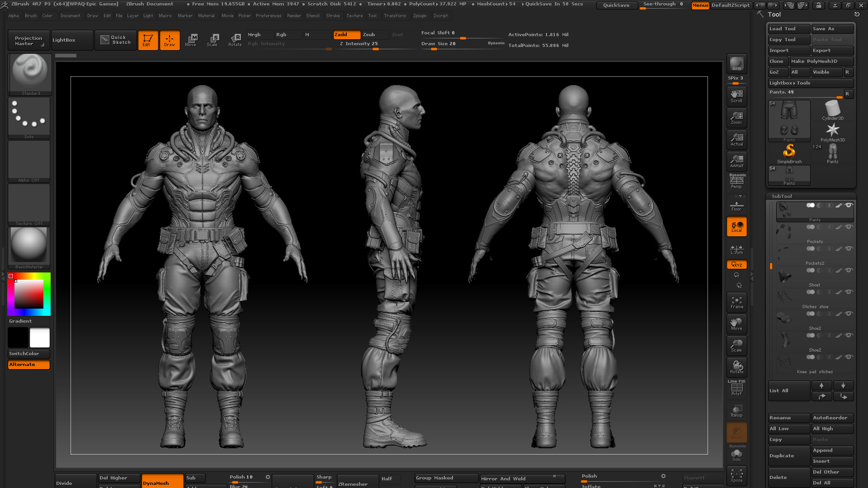Select the Scale tool in top toolbar
Screen dimensions: 868x488
(x=212, y=40)
